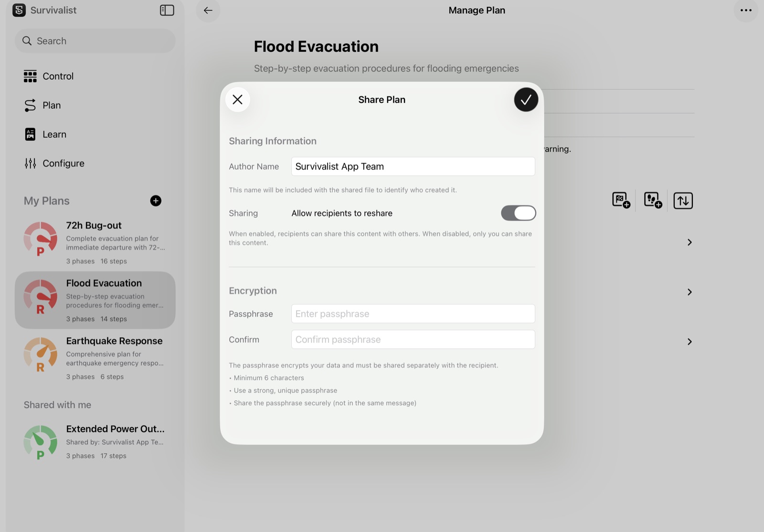Click the Search field in sidebar

point(95,41)
